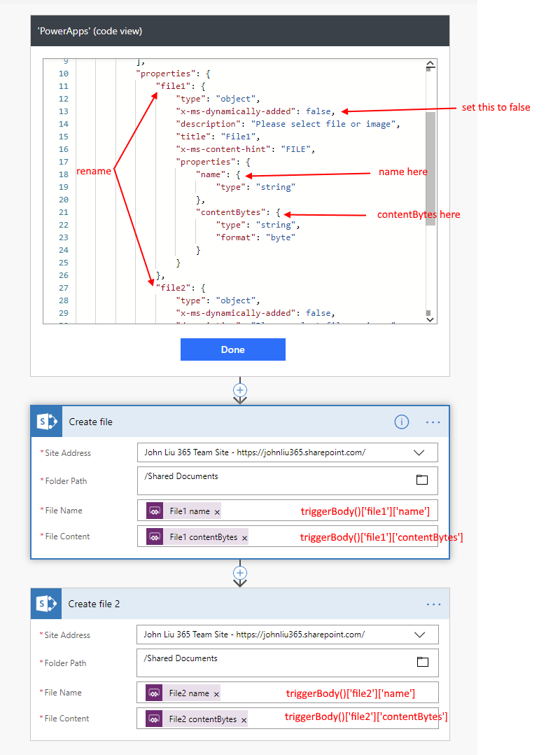Screen dimensions: 560x755
Task: Insert step via plus above Create file 2
Action: coord(240,573)
